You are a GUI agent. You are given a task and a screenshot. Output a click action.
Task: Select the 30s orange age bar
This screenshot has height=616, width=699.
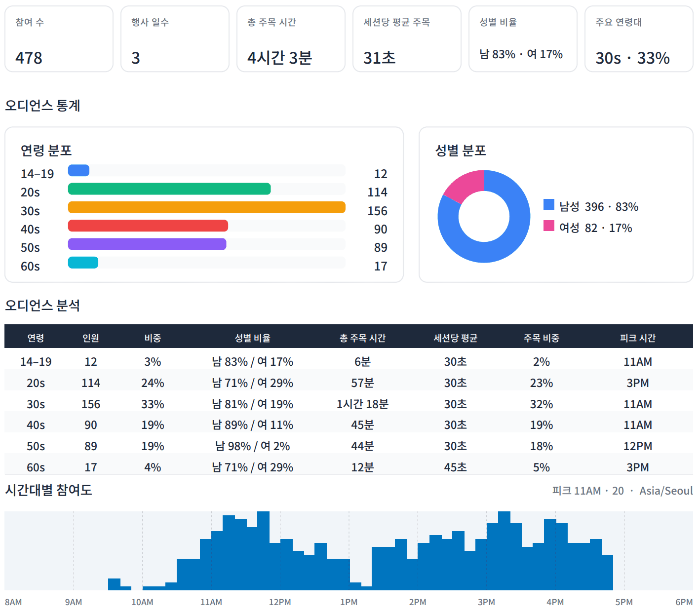(206, 207)
